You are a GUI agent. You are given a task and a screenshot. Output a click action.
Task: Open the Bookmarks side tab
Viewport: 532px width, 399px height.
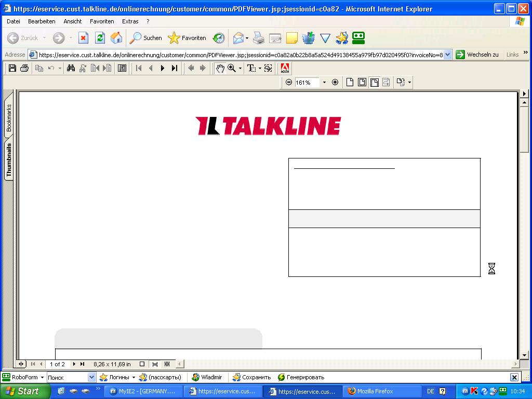point(9,117)
